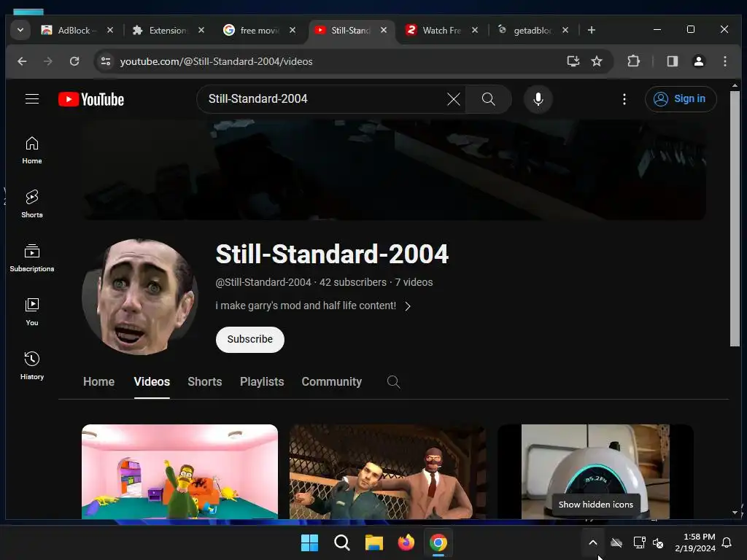Open the You section in the sidebar
Screen dimensions: 747x560
pos(32,312)
